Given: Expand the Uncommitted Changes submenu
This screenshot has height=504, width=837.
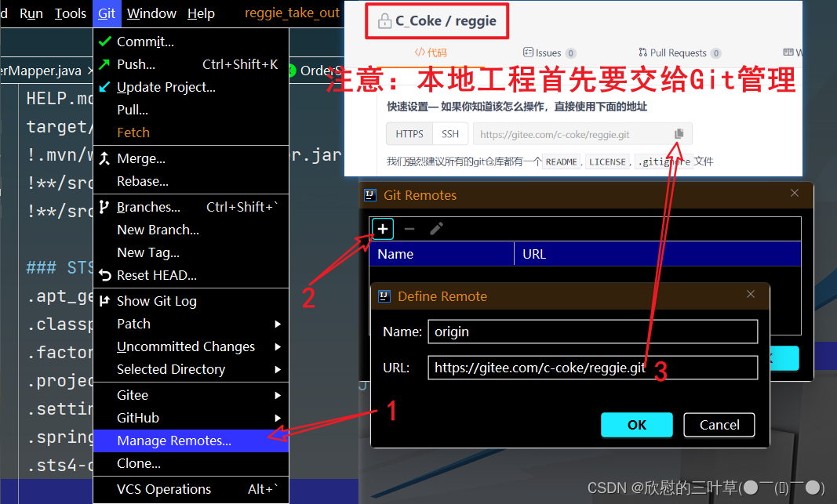Looking at the screenshot, I should [x=191, y=346].
